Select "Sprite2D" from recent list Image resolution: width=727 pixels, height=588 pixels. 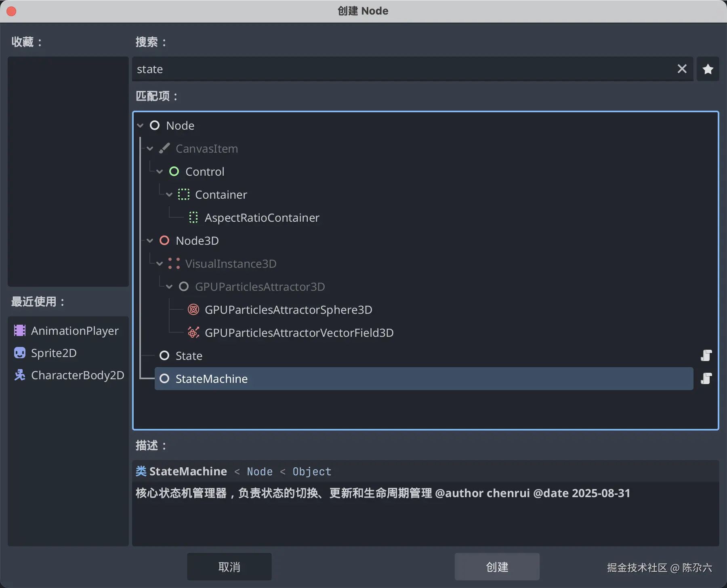tap(68, 353)
